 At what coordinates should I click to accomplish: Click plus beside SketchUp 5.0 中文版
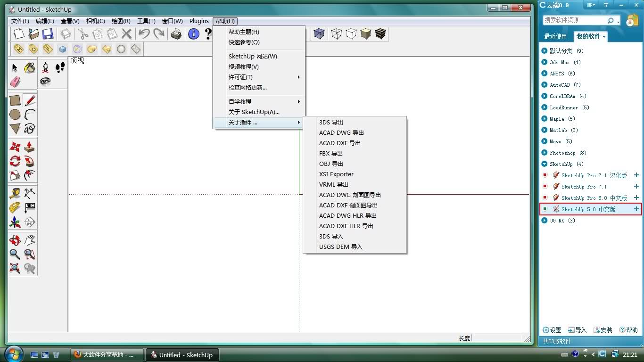point(636,209)
